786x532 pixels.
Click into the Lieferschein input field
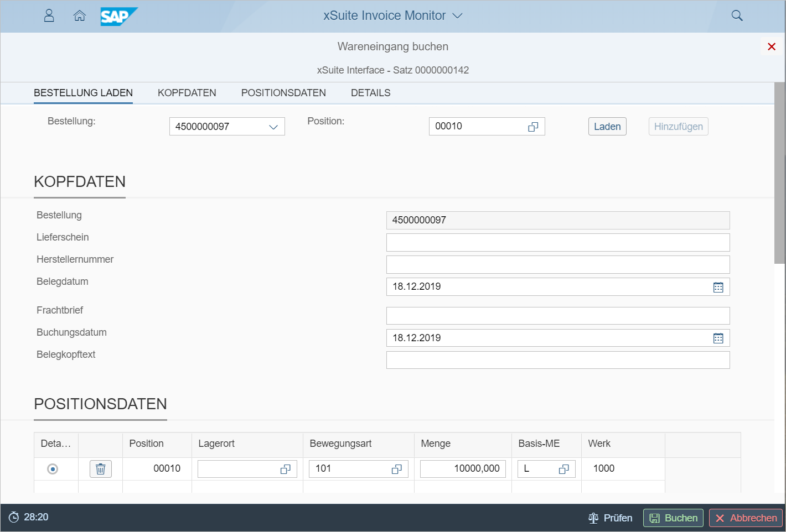[557, 242]
